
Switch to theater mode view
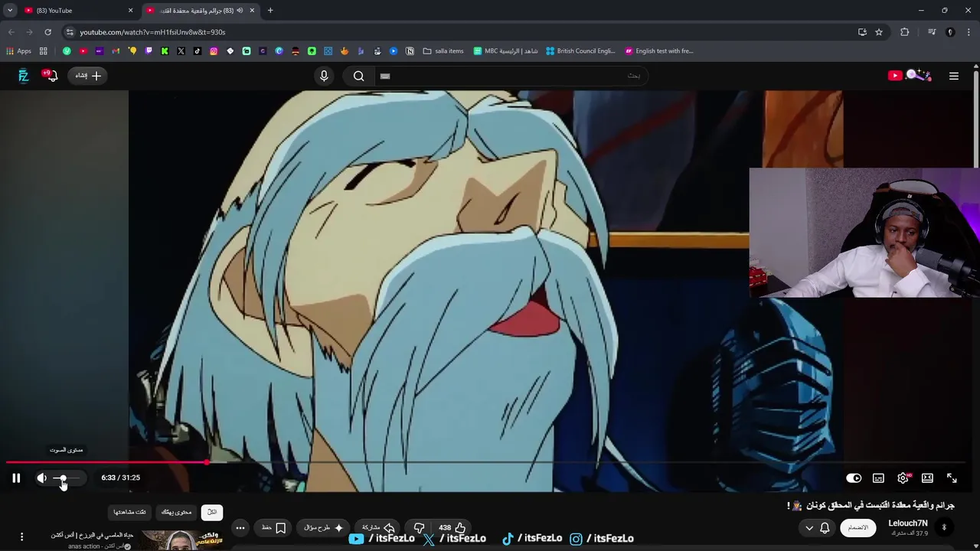pos(927,478)
